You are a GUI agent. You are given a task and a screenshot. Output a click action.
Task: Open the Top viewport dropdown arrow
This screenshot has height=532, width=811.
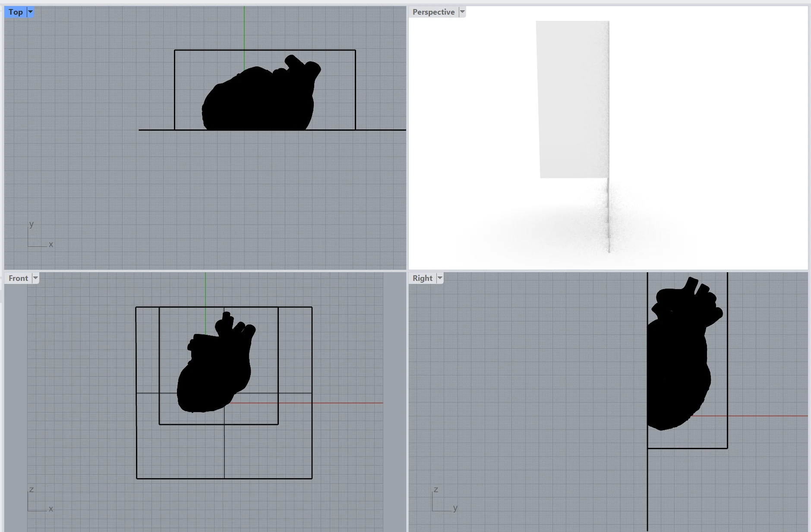[31, 12]
